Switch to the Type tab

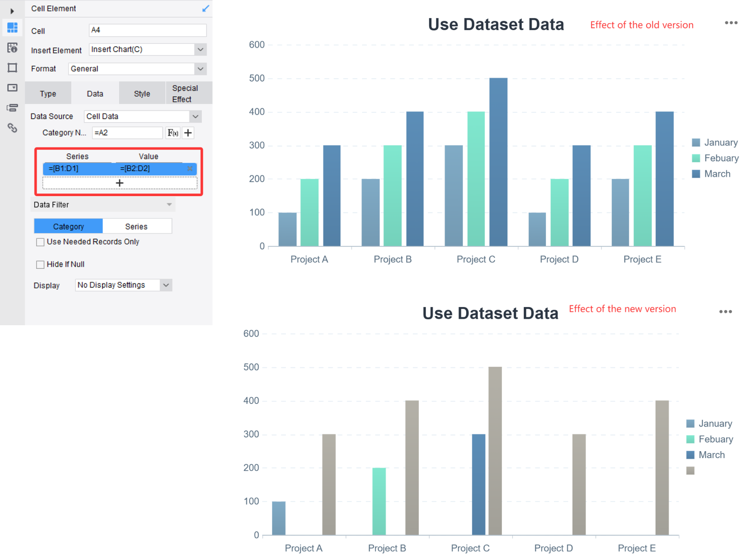[x=48, y=94]
